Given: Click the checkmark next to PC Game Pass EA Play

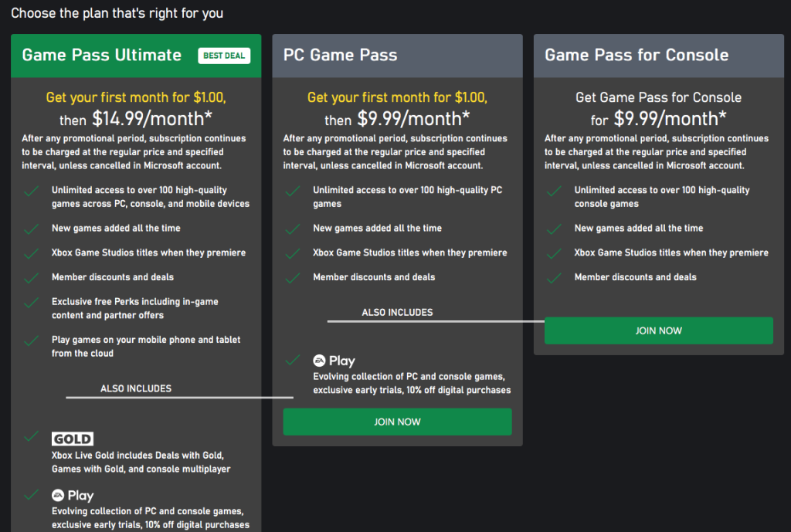Looking at the screenshot, I should coord(293,360).
